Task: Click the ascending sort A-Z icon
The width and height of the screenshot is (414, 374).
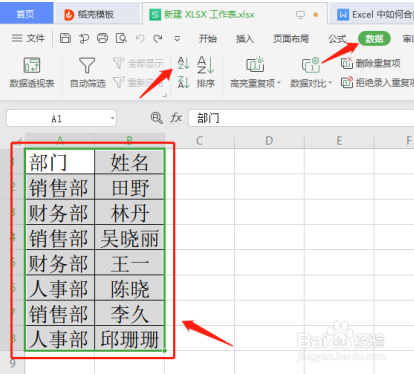Action: tap(183, 63)
